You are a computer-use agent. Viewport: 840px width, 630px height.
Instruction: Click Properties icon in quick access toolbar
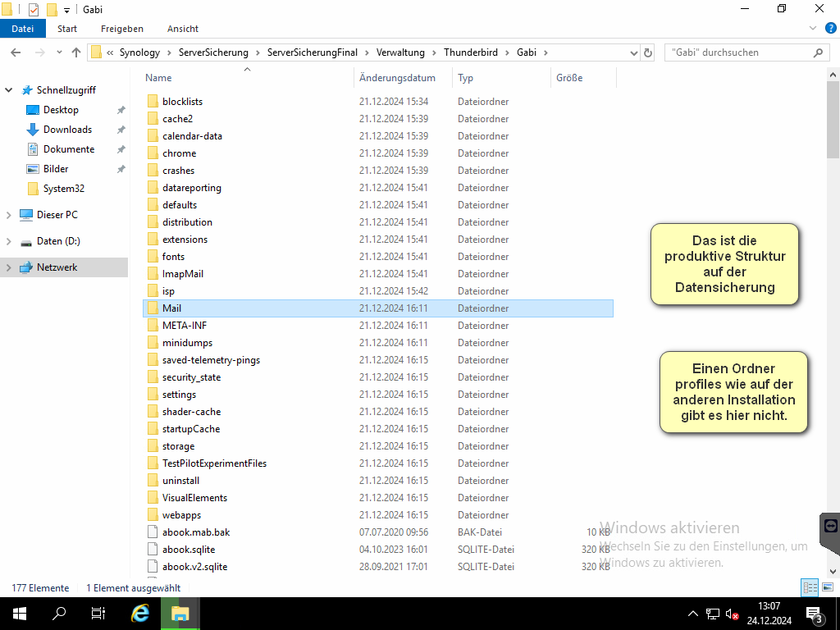(x=33, y=10)
